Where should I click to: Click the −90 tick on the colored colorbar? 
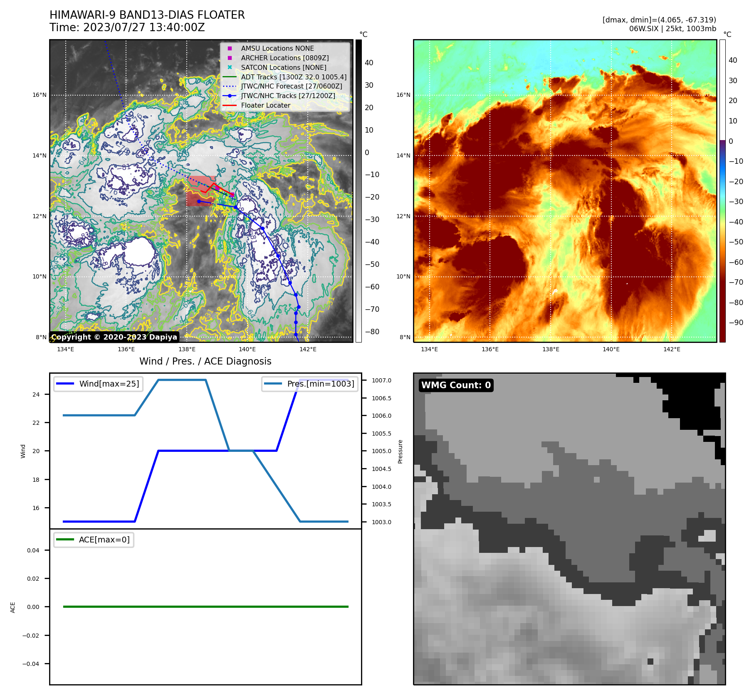coord(736,323)
